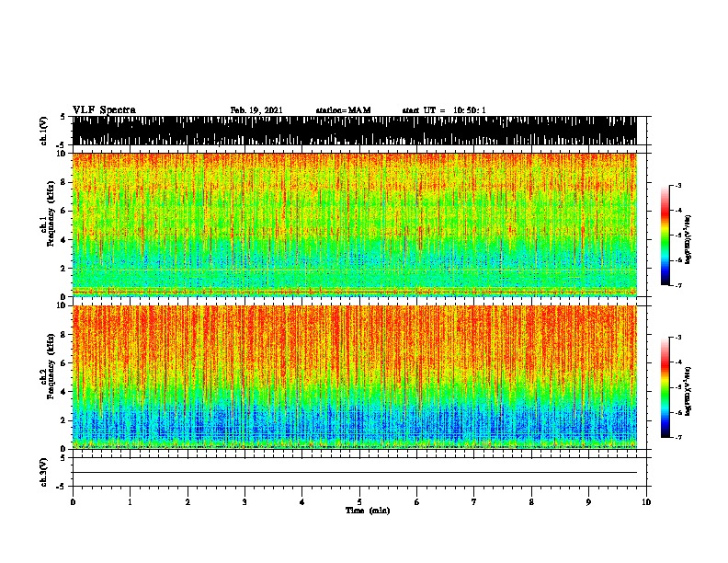728x563 pixels.
Task: Select time axis tick label '3'
Action: 245,502
